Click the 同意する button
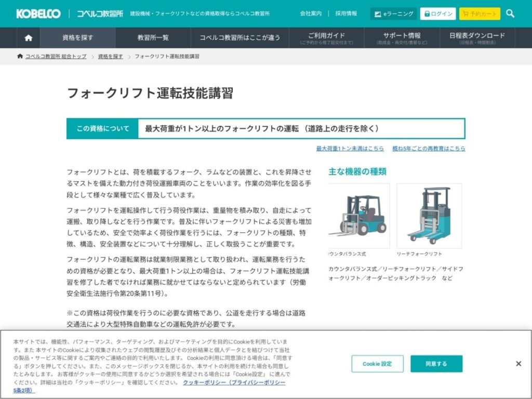The width and height of the screenshot is (532, 399). tap(436, 364)
